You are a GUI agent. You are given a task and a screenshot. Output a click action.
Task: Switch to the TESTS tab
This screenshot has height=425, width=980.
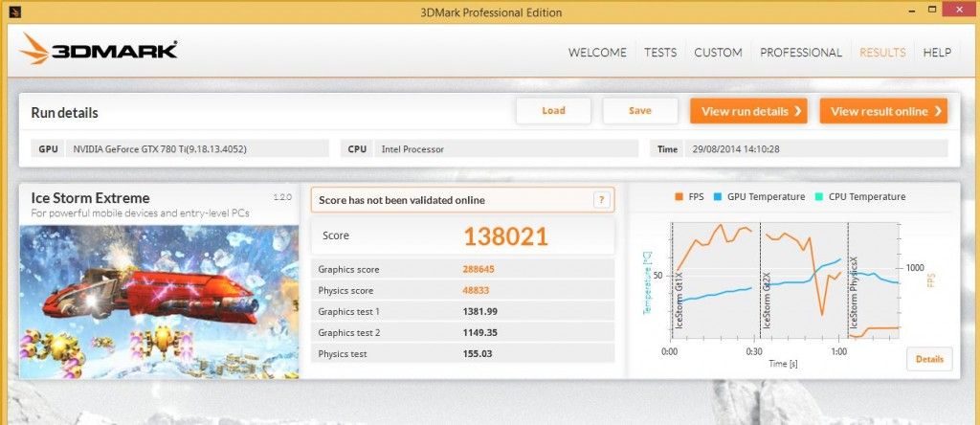(660, 53)
